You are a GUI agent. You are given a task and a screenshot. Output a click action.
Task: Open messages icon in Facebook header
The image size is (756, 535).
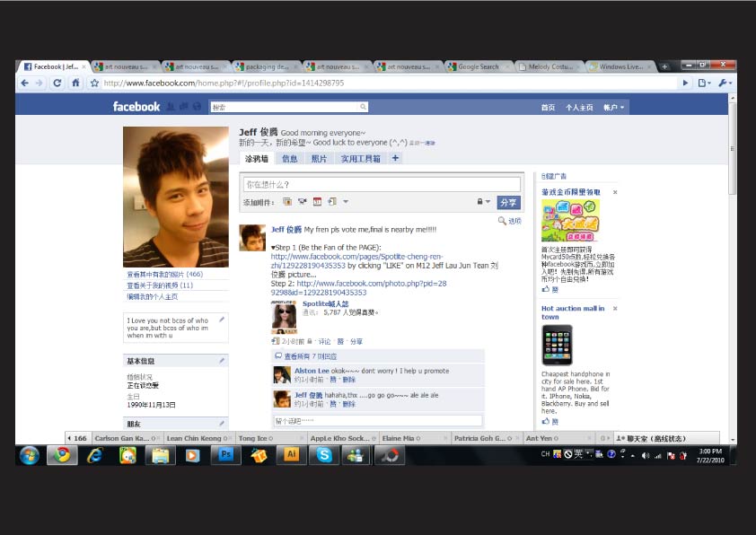pos(184,107)
